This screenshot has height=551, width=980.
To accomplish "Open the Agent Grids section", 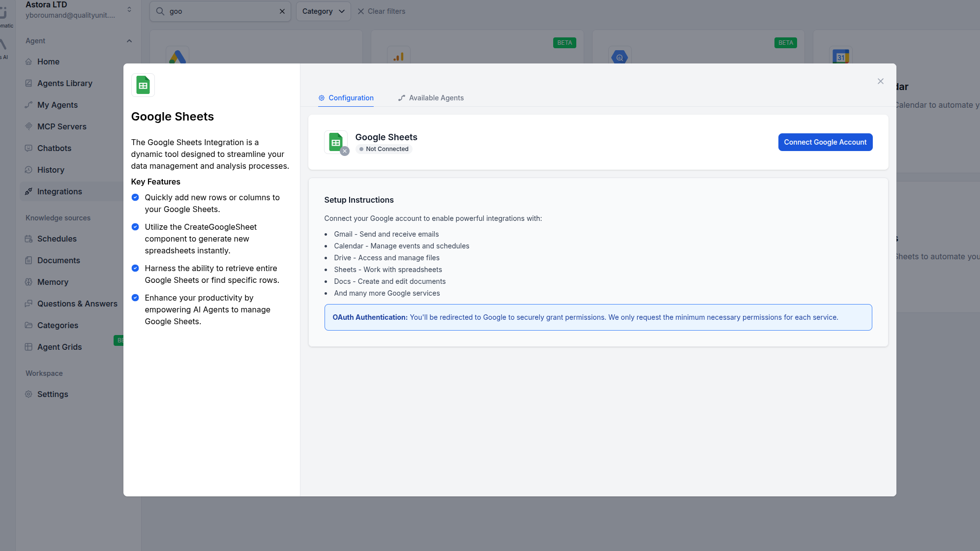I will (59, 347).
